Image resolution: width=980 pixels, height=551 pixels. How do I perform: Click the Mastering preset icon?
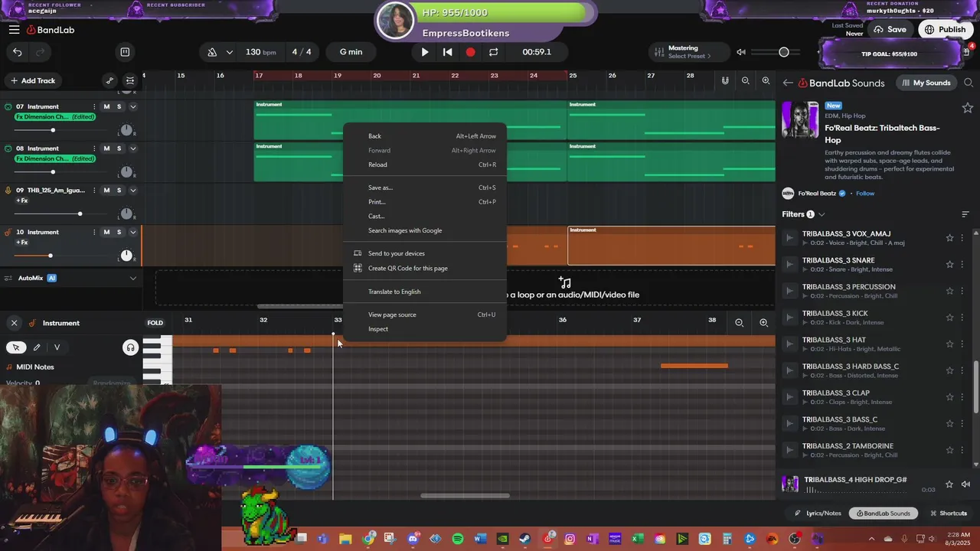(x=658, y=52)
